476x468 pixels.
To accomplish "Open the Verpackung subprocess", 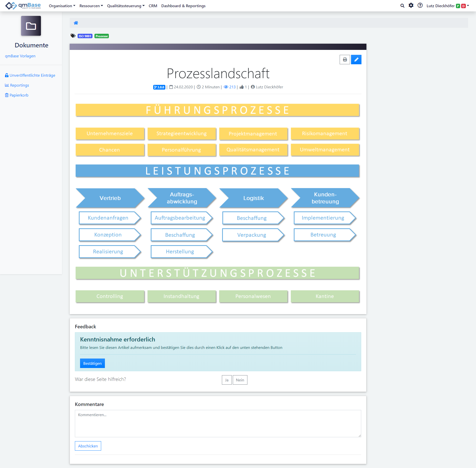I will point(253,235).
